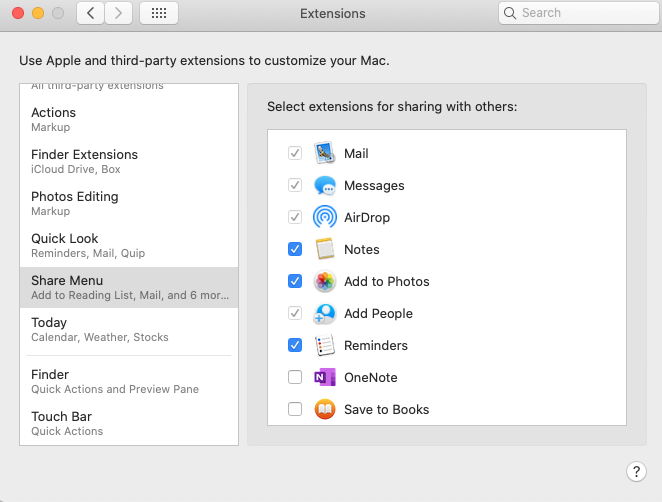Uncheck the Reminders extension checkbox
The image size is (662, 502).
click(295, 345)
